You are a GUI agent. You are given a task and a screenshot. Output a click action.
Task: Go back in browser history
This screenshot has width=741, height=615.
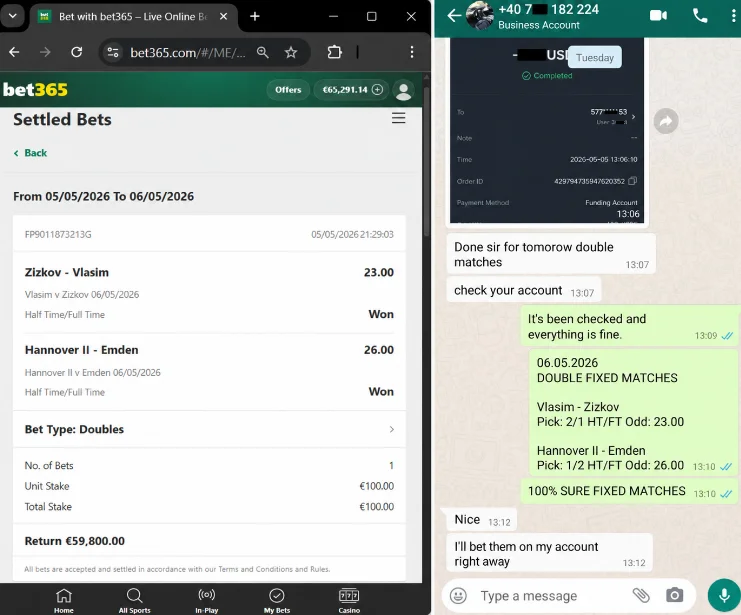pyautogui.click(x=14, y=52)
